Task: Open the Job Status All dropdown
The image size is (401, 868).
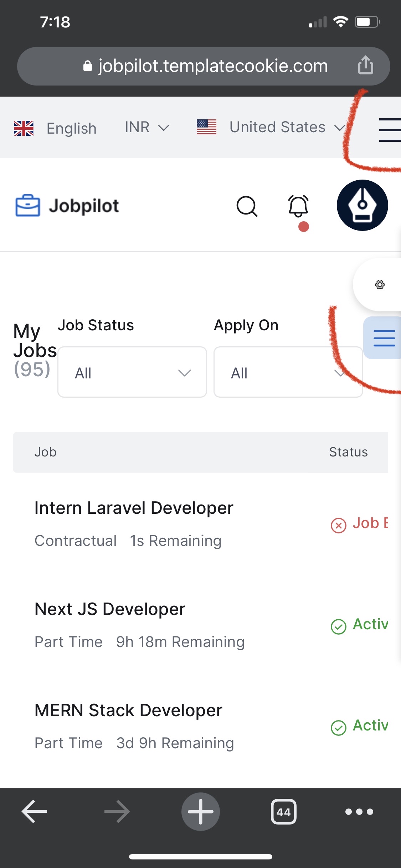Action: coord(132,372)
